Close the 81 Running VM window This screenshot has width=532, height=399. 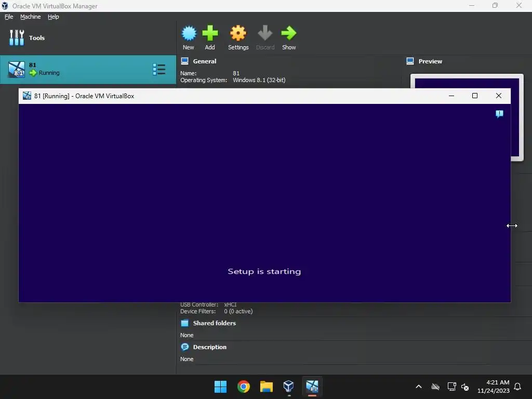tap(498, 96)
